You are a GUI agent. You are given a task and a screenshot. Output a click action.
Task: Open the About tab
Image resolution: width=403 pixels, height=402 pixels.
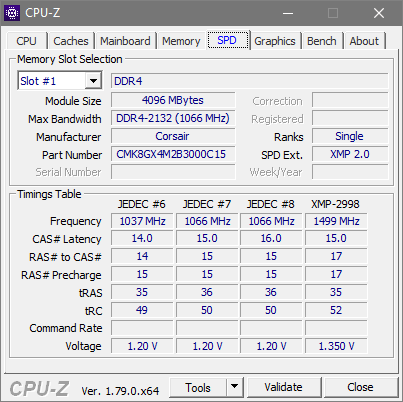(364, 41)
